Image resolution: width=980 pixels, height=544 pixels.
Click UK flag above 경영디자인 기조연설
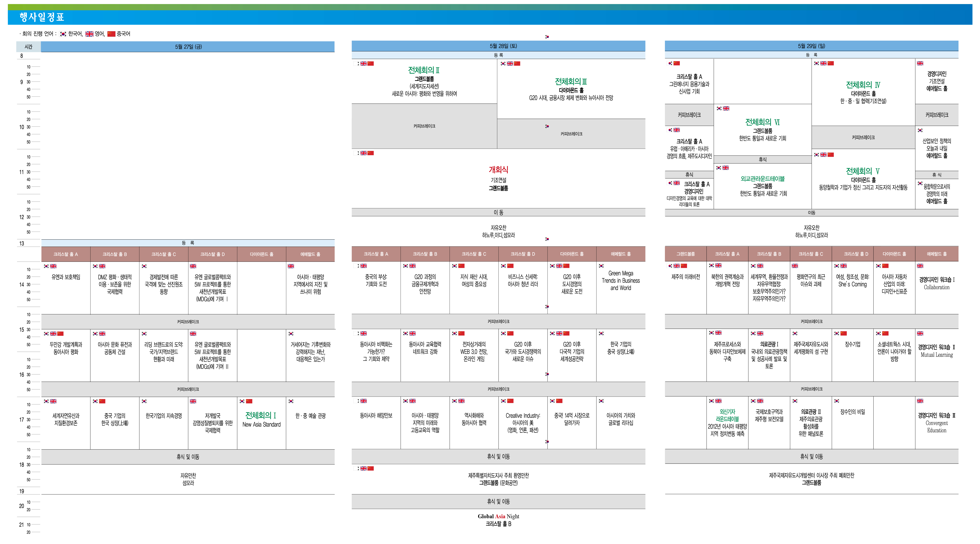(x=920, y=63)
